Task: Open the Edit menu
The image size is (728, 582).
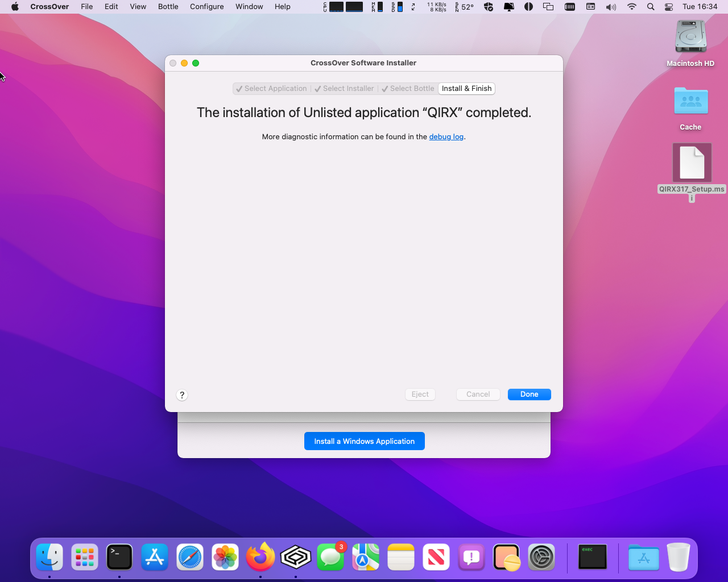Action: click(x=111, y=7)
